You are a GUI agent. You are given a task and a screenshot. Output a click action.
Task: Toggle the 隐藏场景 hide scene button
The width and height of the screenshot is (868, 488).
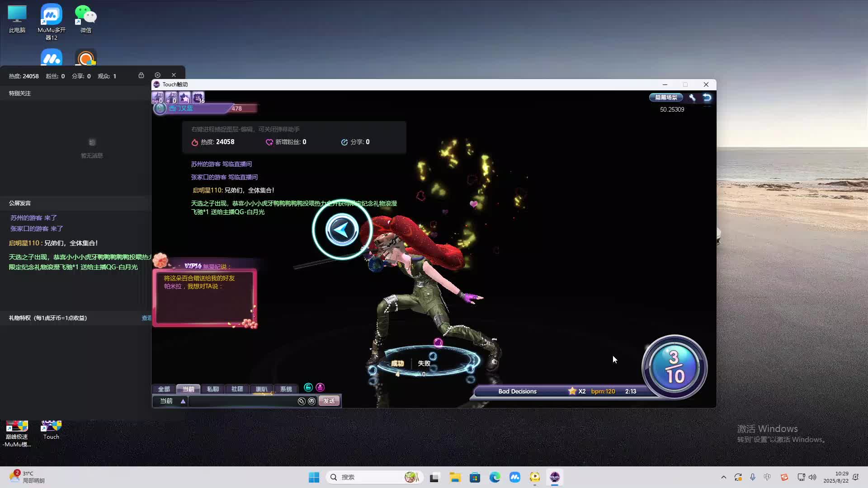coord(666,98)
